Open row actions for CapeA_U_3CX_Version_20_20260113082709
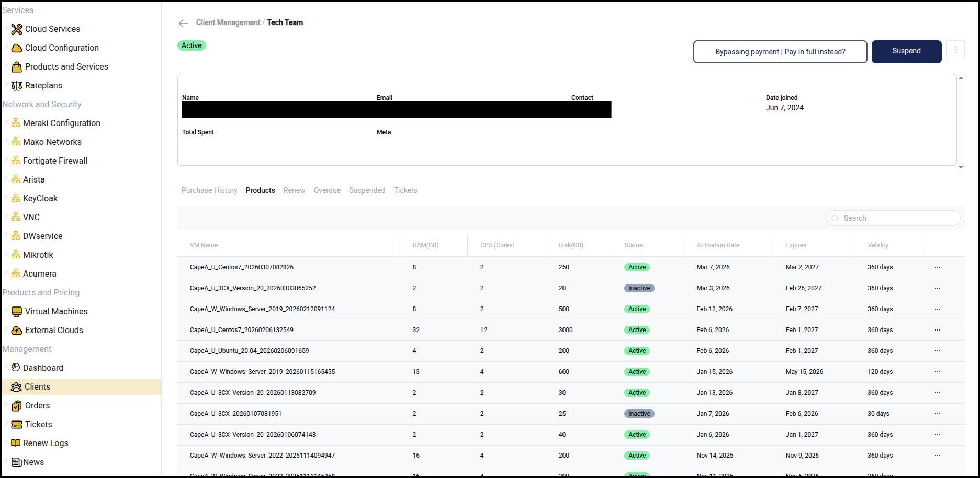 click(938, 393)
